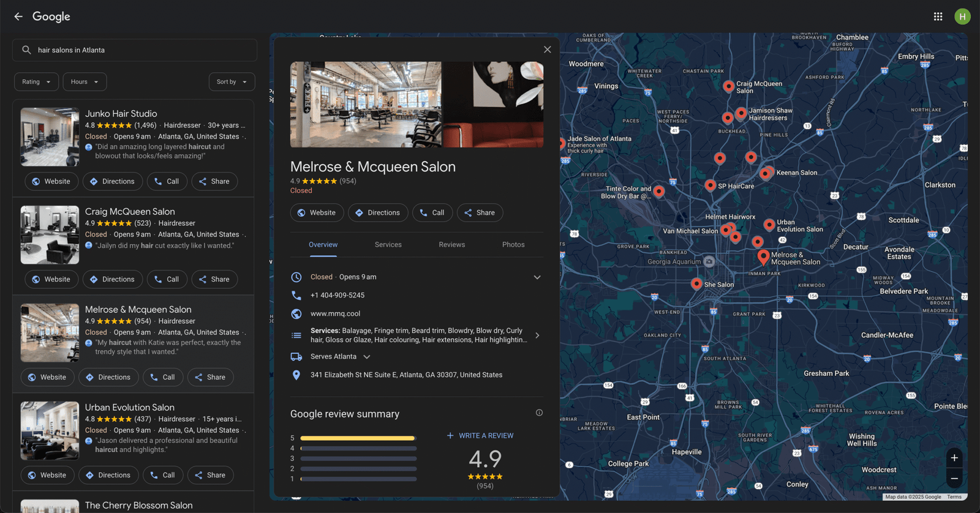Click address 341 Elizabeth St NE Suite E
The image size is (980, 513).
click(x=406, y=375)
